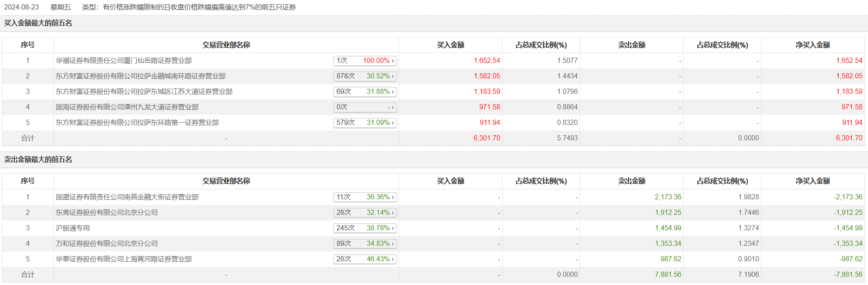Image resolution: width=868 pixels, height=285 pixels.
Task: Click 万和证券北京分公司 link
Action: (106, 244)
